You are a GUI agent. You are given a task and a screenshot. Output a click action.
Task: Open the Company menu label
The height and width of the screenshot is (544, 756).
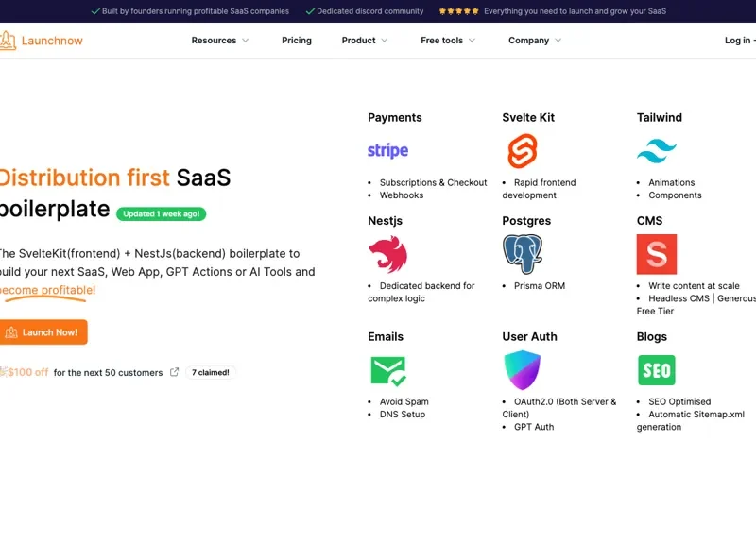528,41
